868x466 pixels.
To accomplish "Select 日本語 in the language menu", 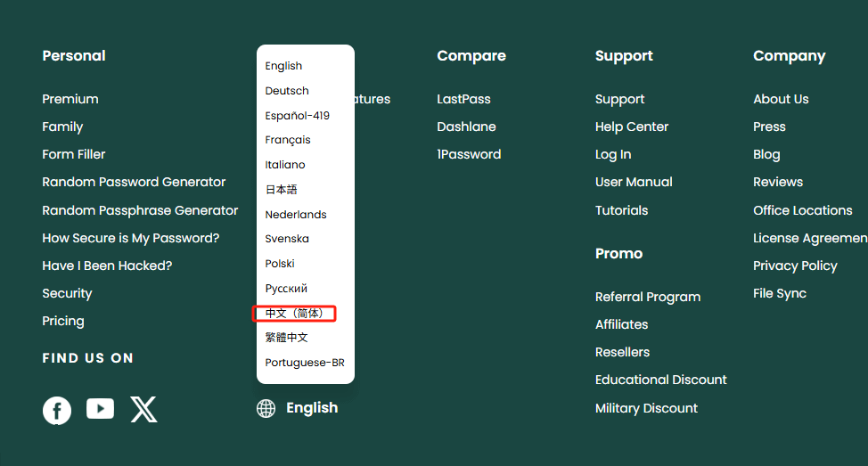I will 281,190.
